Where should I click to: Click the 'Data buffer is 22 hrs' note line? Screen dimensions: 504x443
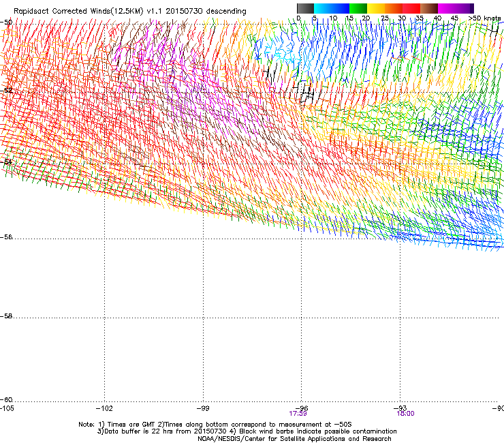point(247,431)
